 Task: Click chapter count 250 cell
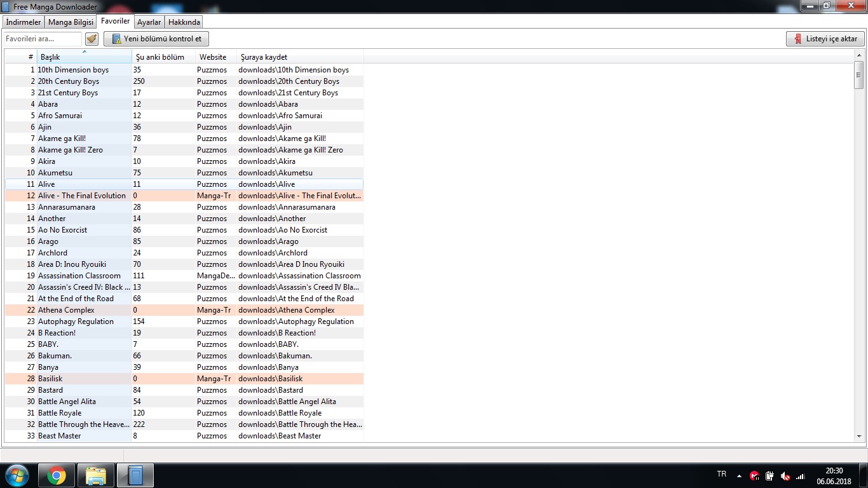[x=163, y=81]
